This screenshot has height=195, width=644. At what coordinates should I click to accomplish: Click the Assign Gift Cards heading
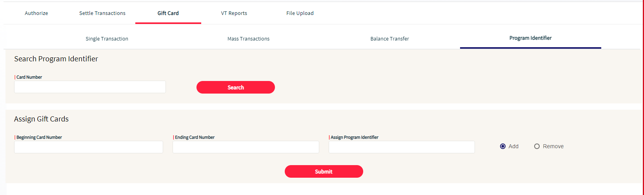[41, 119]
